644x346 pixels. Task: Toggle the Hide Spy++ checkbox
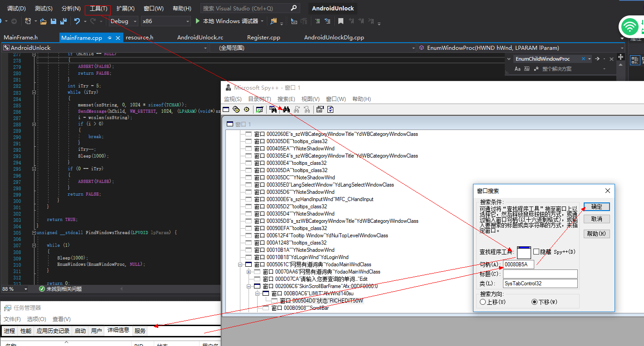(x=537, y=251)
